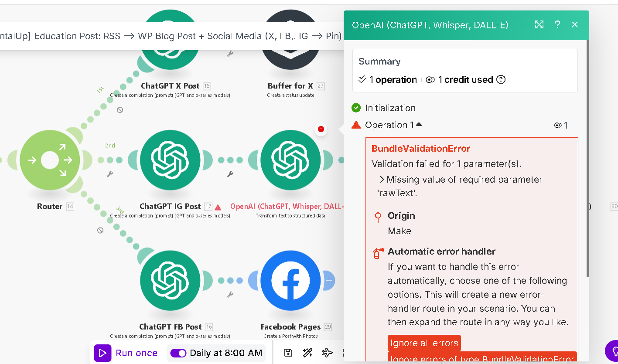The image size is (618, 364).
Task: Click the disabled filter icon on the 1st route
Action: pyautogui.click(x=120, y=110)
